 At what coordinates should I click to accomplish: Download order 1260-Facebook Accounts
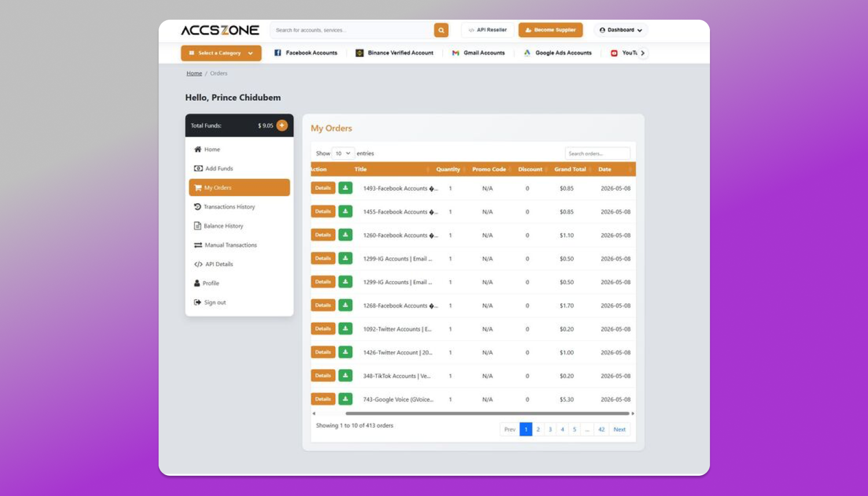pyautogui.click(x=345, y=235)
